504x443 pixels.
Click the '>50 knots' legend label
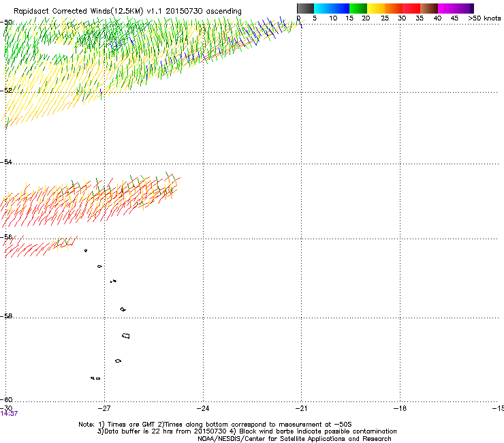484,18
